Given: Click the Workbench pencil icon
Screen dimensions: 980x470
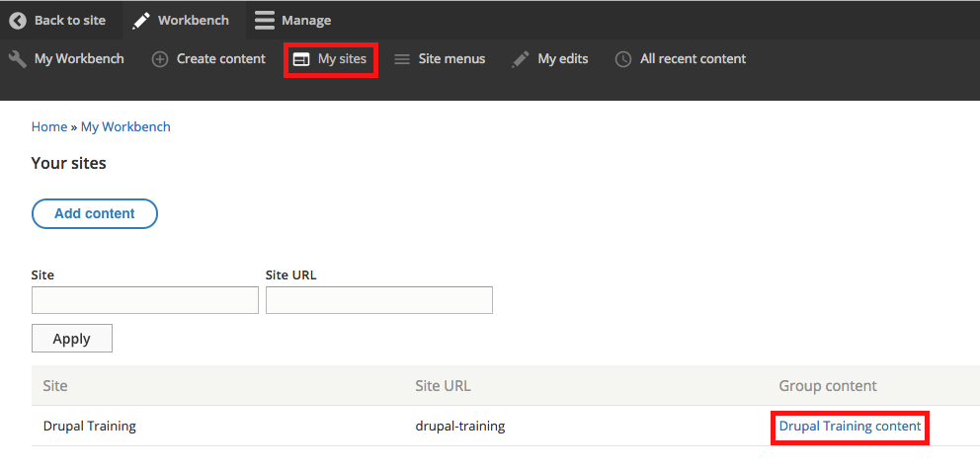Looking at the screenshot, I should tap(141, 21).
